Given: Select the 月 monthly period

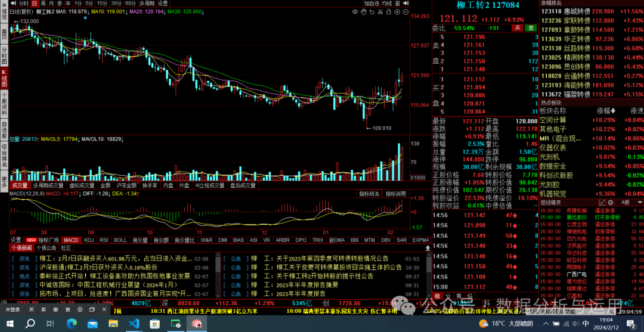Looking at the screenshot, I should point(51,4).
